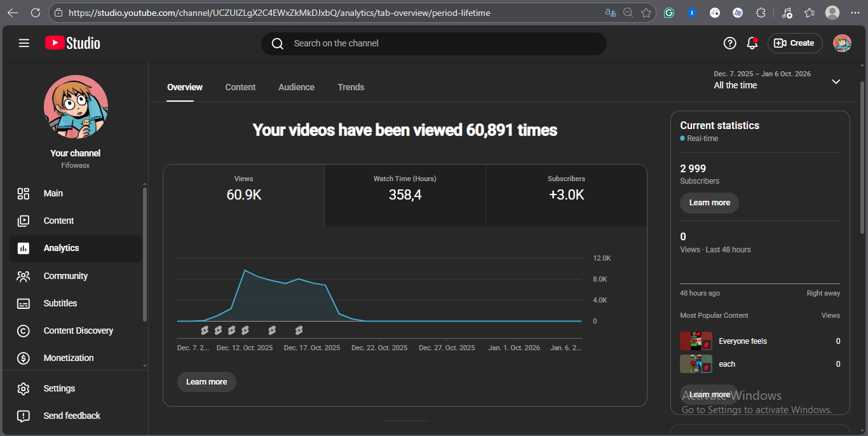Click the YouTube Studio logo

click(x=72, y=43)
